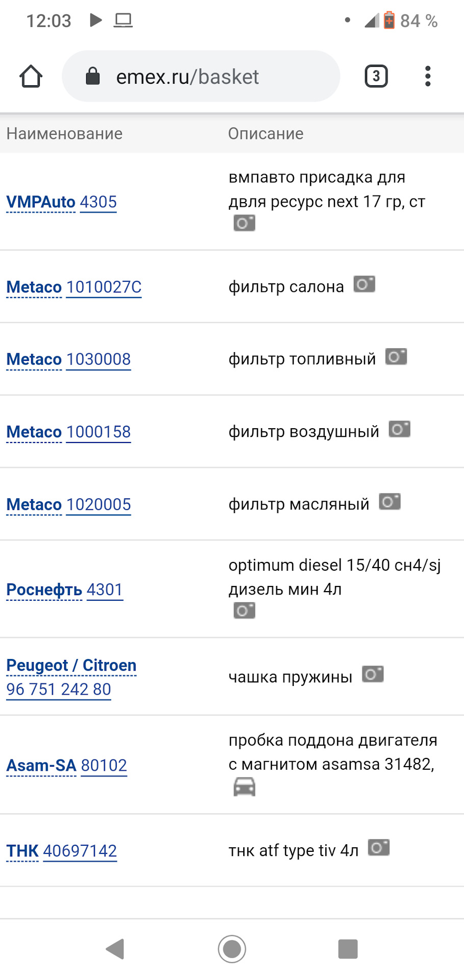
Task: Click the Asam-SA 80102 link
Action: pos(104,765)
